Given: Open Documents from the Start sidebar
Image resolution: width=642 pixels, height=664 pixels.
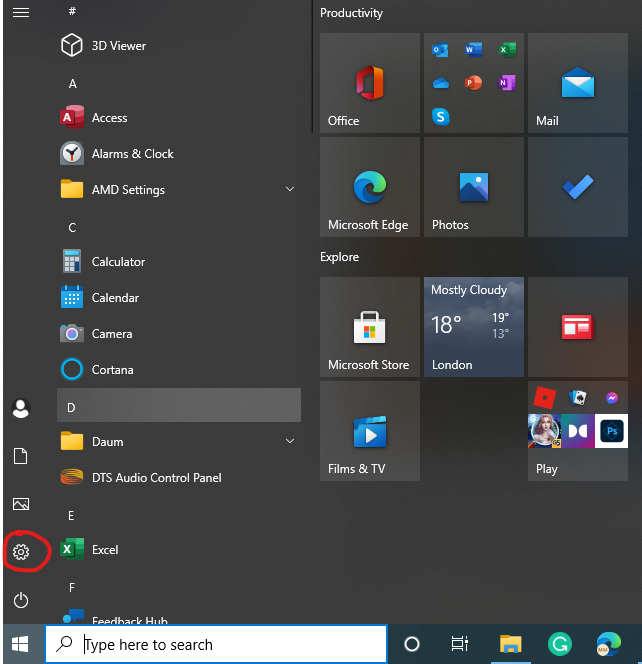Looking at the screenshot, I should point(21,456).
